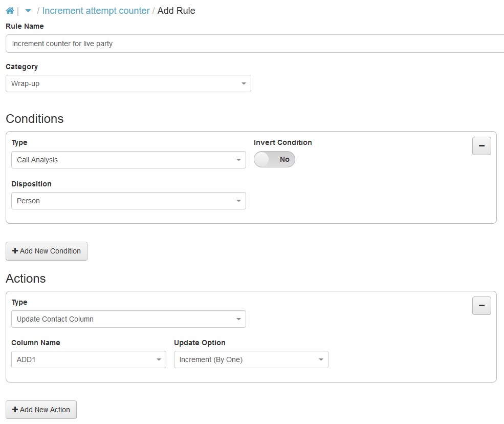Click the Actions section heading
Screen dimensions: 504x424
(x=26, y=279)
